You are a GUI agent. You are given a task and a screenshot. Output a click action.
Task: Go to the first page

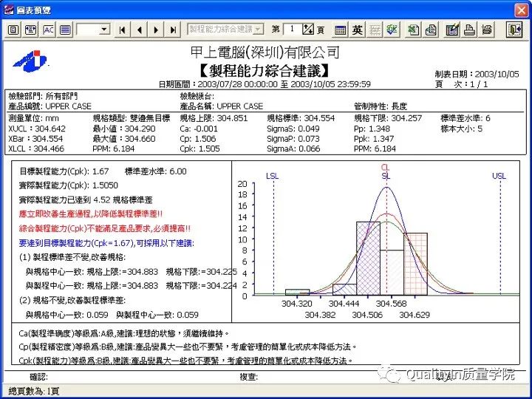pyautogui.click(x=123, y=30)
